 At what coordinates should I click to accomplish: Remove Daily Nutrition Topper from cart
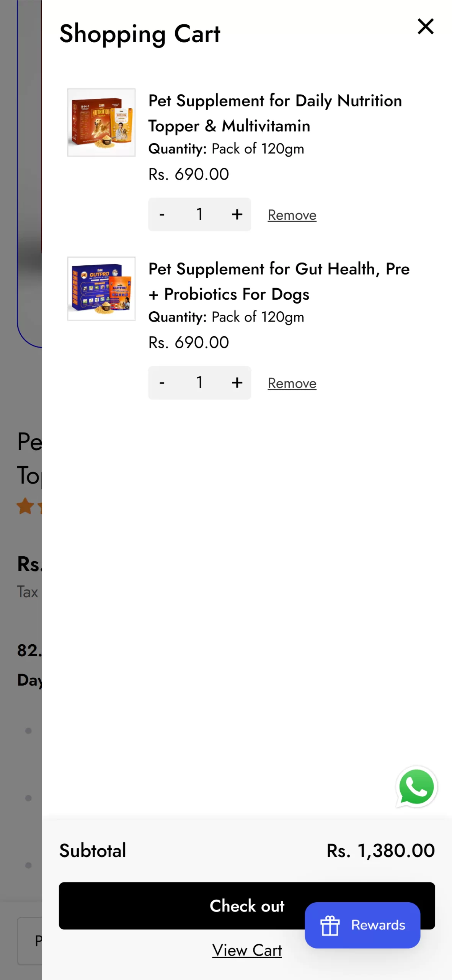pyautogui.click(x=292, y=215)
